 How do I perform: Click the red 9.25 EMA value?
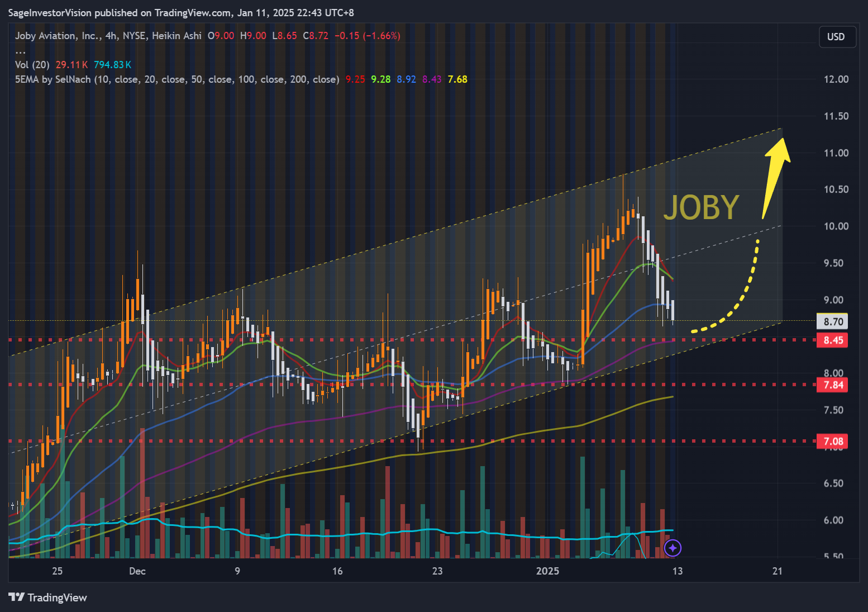355,79
